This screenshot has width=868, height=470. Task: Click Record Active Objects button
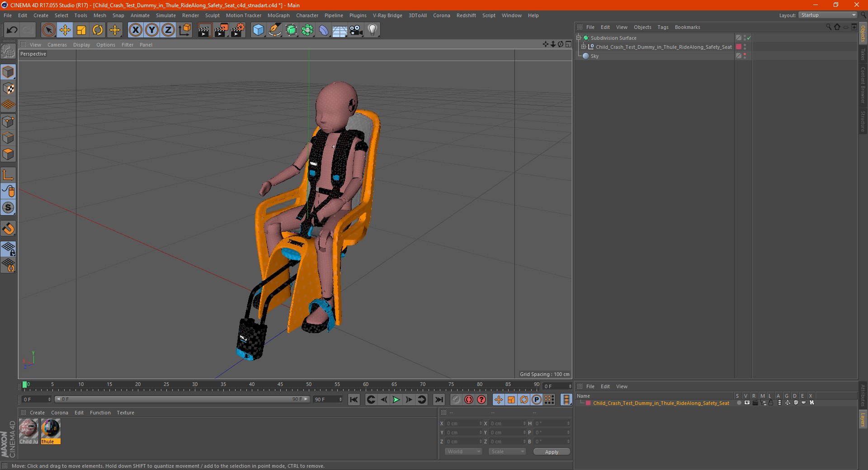[456, 399]
